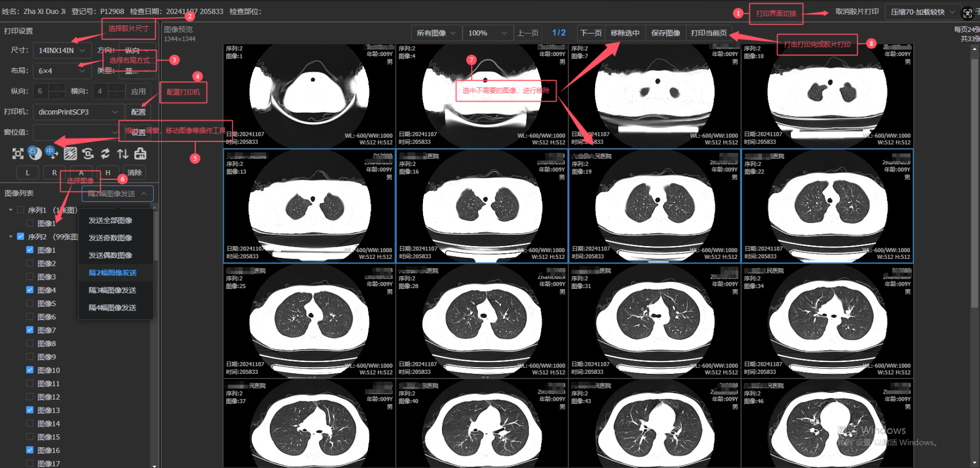Viewport: 980px width, 468px height.
Task: Click the right-side vertical scrollbar of image preview
Action: pos(974,224)
